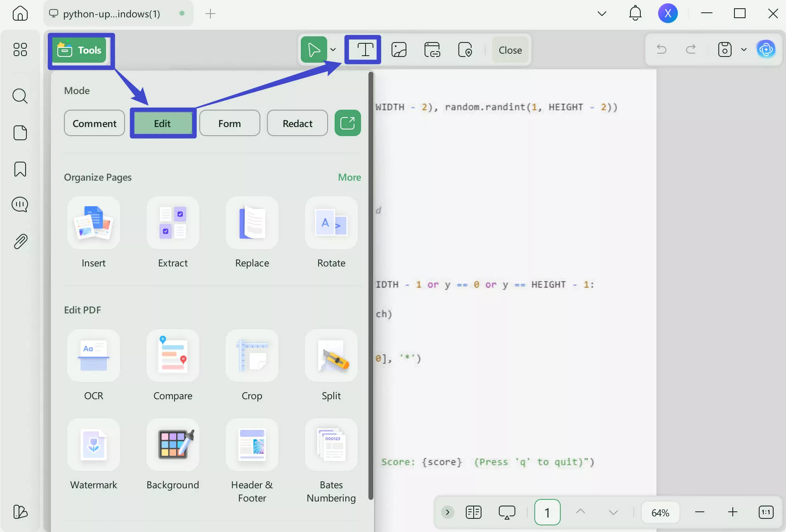Click More in Organize Pages
This screenshot has height=532, width=786.
click(x=349, y=177)
